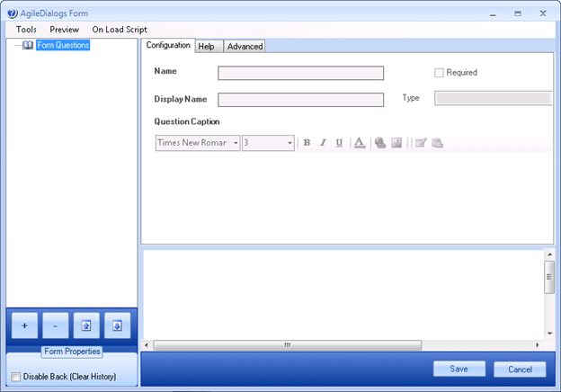Click the Save button

[459, 369]
